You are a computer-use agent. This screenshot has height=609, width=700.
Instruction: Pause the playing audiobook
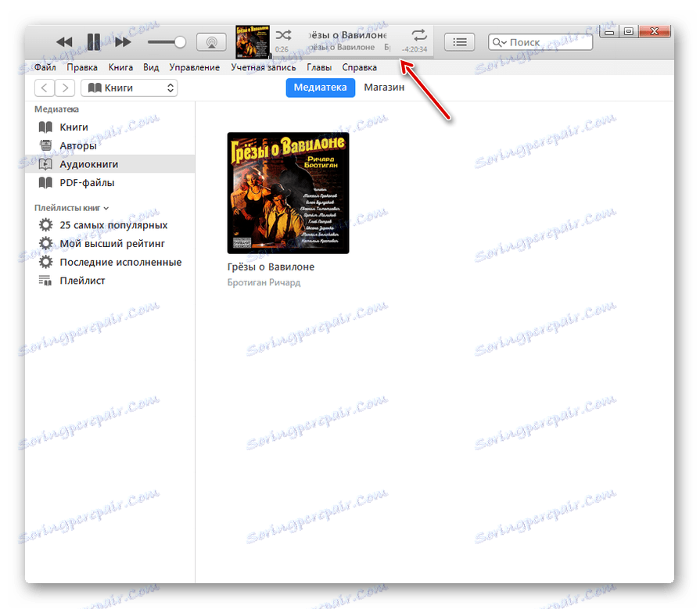pyautogui.click(x=93, y=42)
